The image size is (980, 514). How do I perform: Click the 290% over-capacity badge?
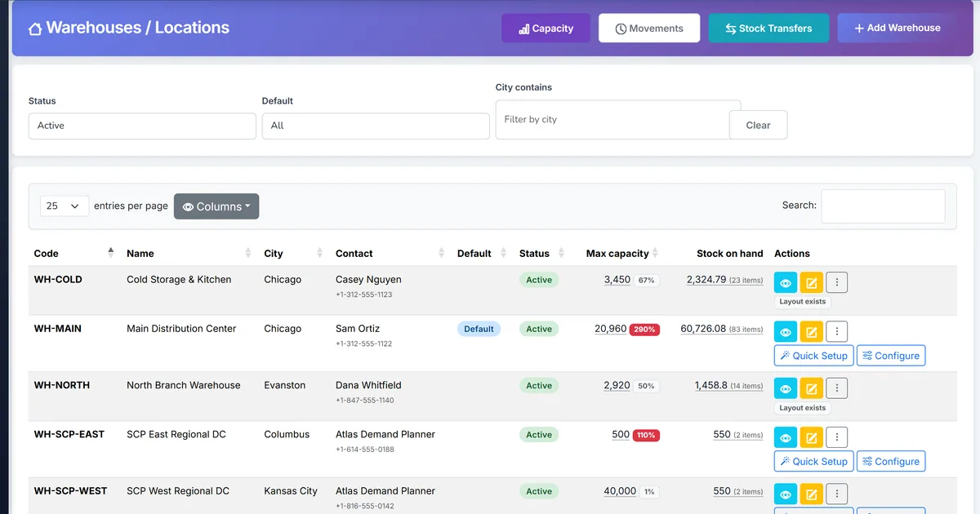point(644,330)
